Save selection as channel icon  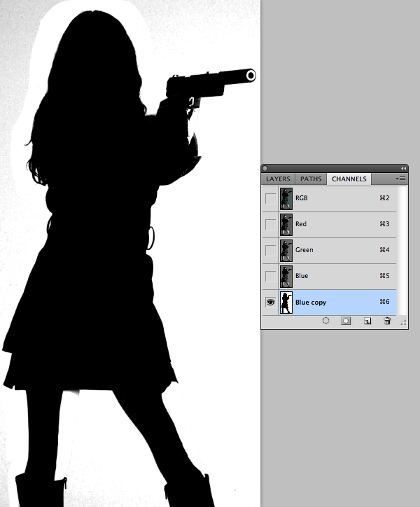[x=346, y=321]
